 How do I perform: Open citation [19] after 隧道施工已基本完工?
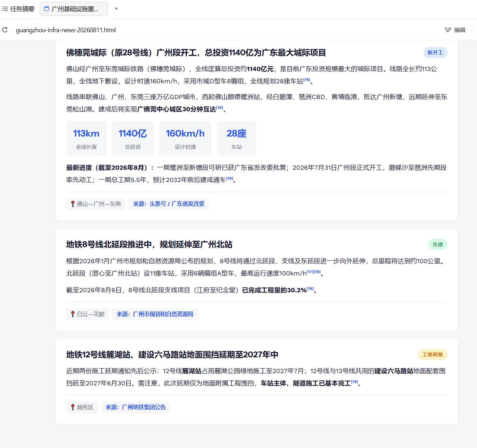(x=354, y=381)
